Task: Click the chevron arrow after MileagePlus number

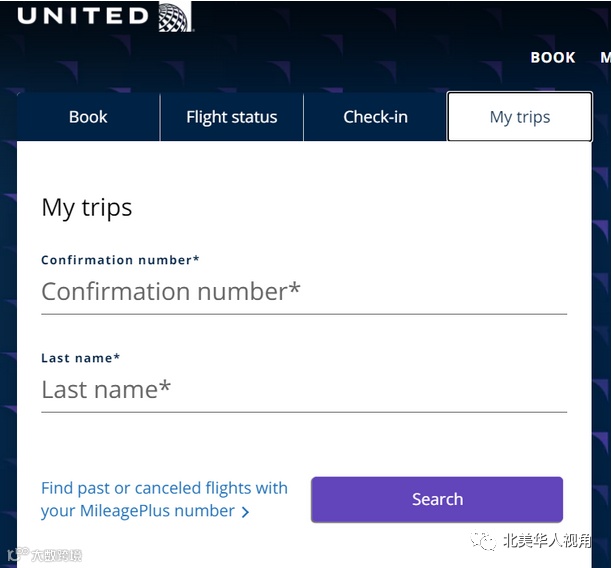Action: coord(246,512)
